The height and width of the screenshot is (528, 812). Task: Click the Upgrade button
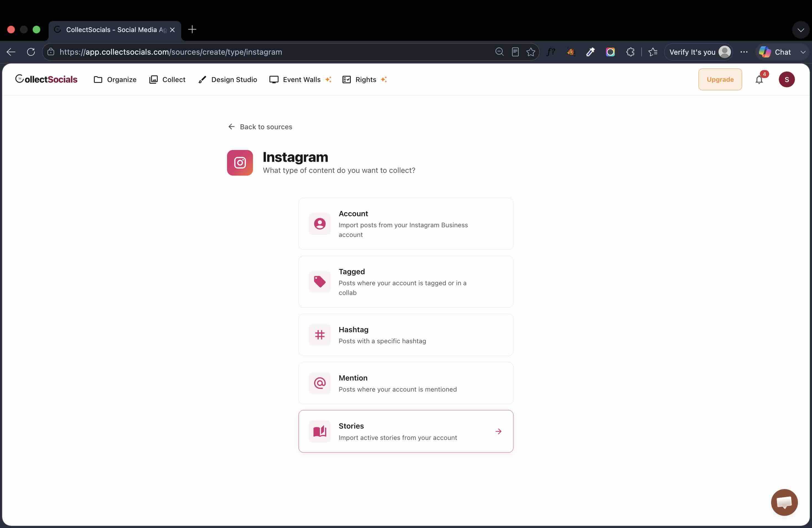[720, 80]
